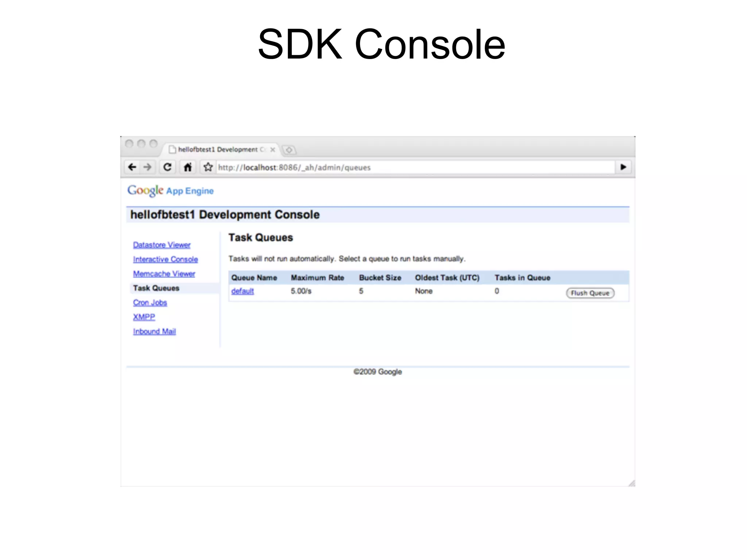The image size is (747, 560).
Task: Click the go arrow beside the address bar
Action: click(x=623, y=167)
